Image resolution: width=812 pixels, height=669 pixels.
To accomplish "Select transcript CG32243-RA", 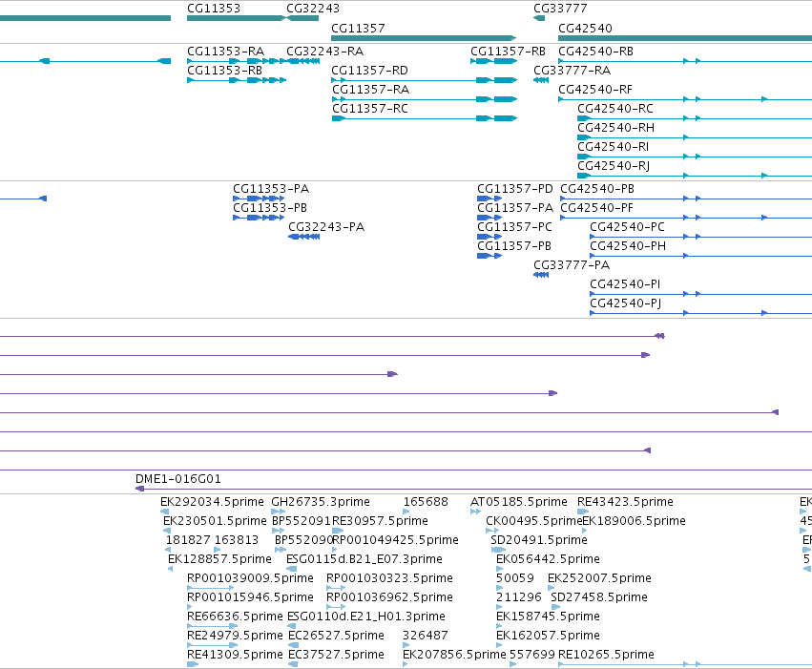I will click(325, 52).
